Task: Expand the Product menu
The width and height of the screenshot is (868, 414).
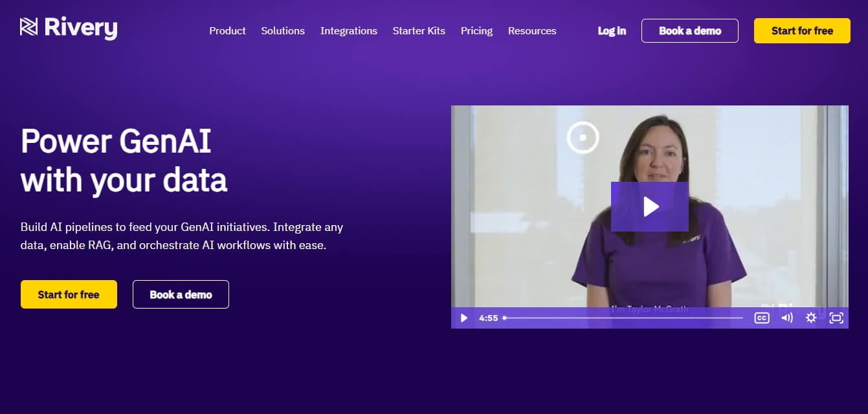Action: pos(227,30)
